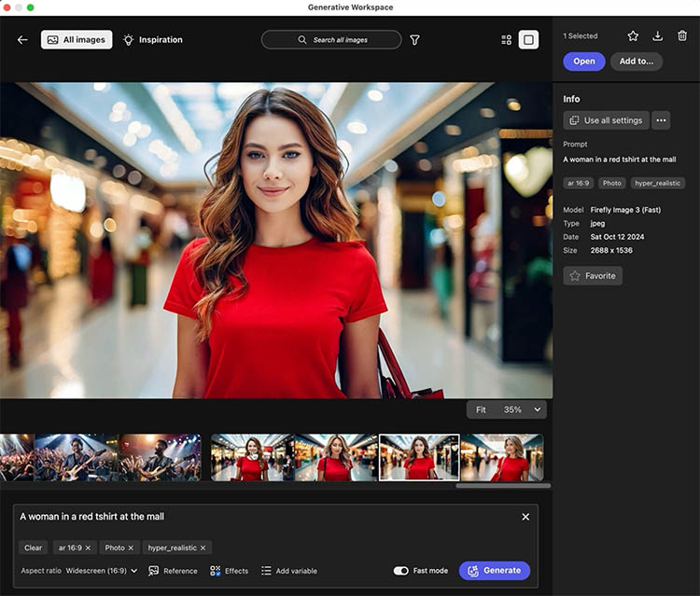Viewport: 700px width, 596px height.
Task: Click the Add to... button
Action: point(637,62)
